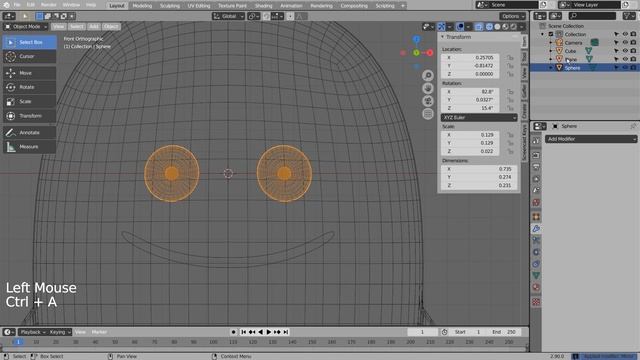Open View Layer properties tab
The height and width of the screenshot is (360, 640).
536,179
